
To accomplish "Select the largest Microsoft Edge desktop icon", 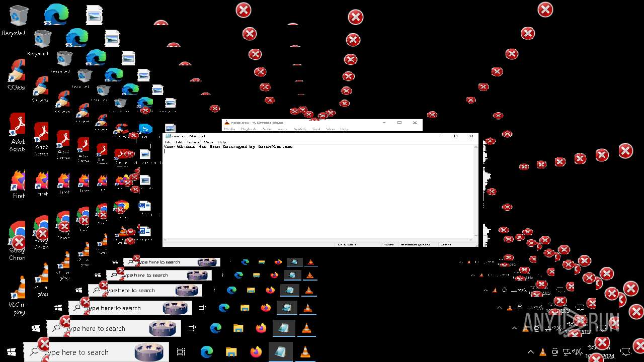I will point(56,14).
